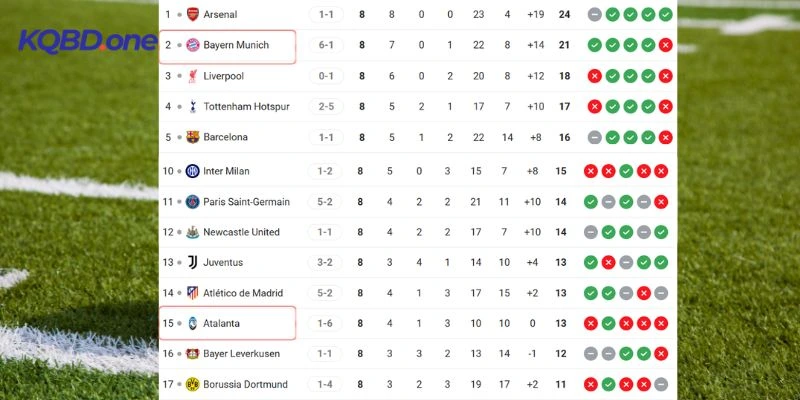Click the Borussia Dortmund crest icon
Screen dimensions: 800x400
point(193,384)
